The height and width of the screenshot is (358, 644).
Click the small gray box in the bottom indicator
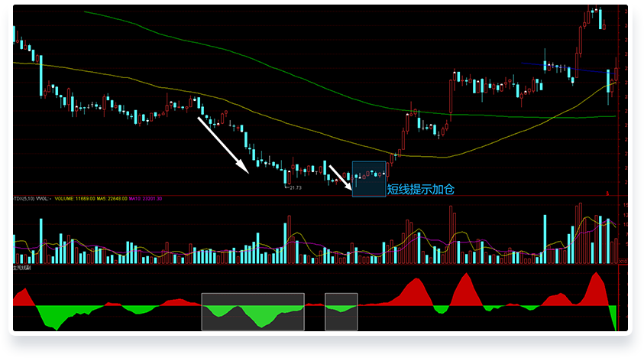click(341, 311)
